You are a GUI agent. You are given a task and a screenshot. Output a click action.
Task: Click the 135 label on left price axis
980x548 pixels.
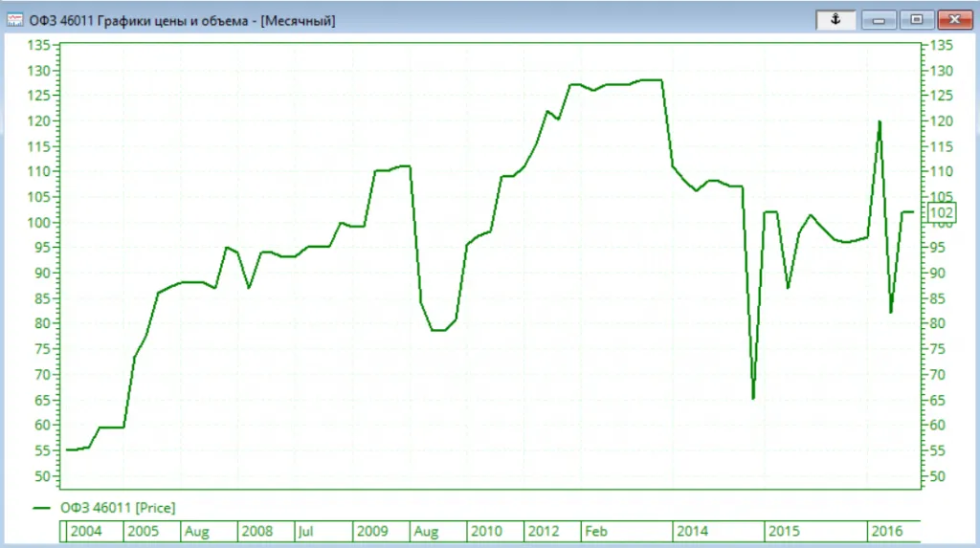coord(40,45)
